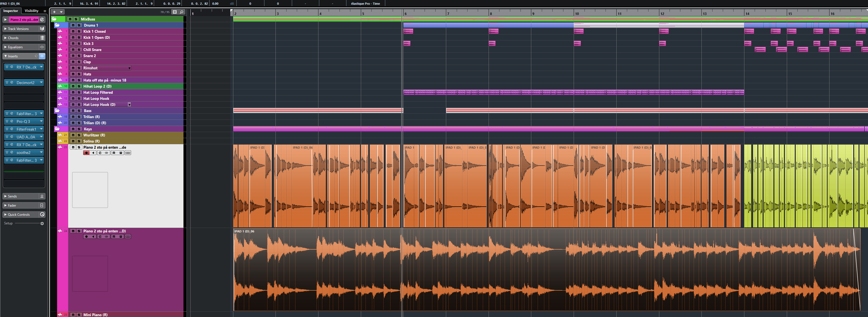Open the Edit Channel Settings icon in Inspector header
Image resolution: width=868 pixels, height=317 pixels.
pyautogui.click(x=42, y=20)
